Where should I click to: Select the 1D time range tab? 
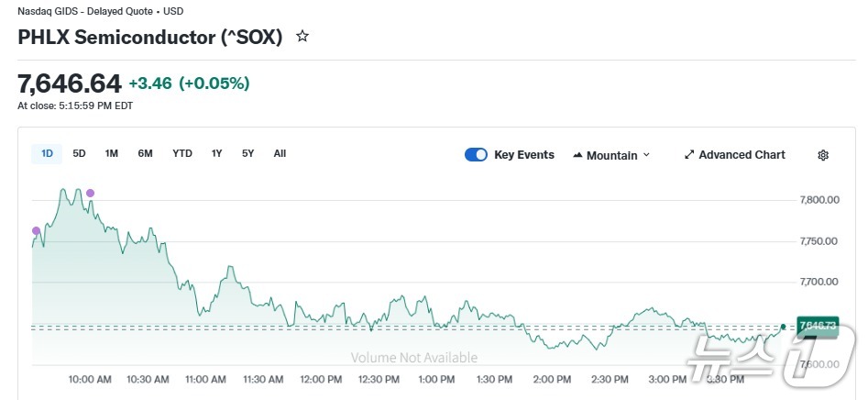click(x=47, y=154)
